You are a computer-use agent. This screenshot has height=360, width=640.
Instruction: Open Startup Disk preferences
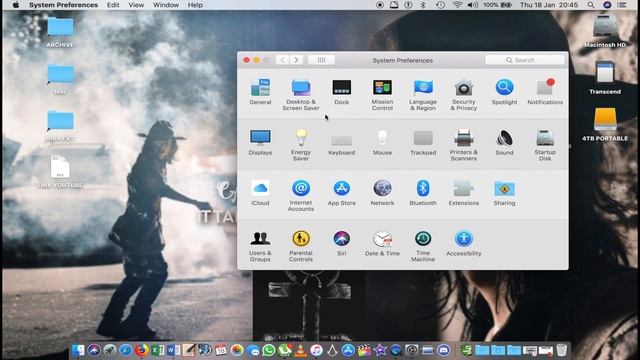pos(545,145)
